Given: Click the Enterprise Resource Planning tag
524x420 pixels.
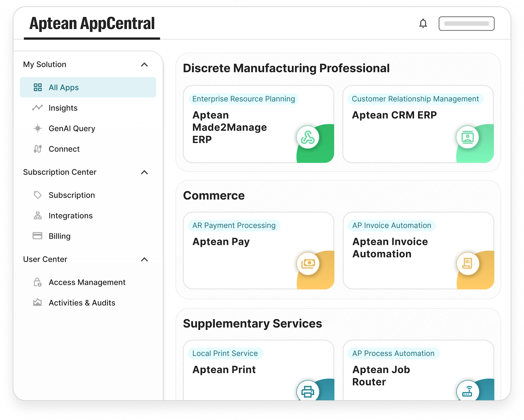Looking at the screenshot, I should pos(244,99).
